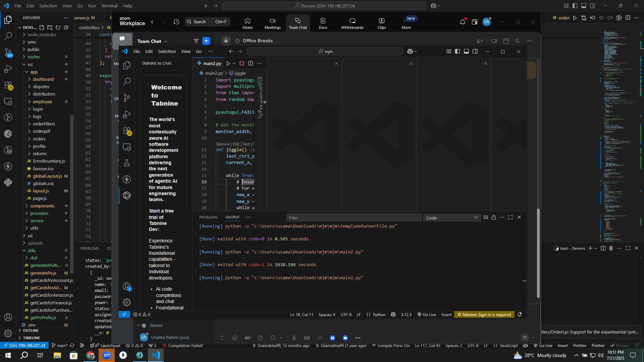
Task: Toggle output scroll lock in mjm panel
Action: pyautogui.click(x=494, y=218)
